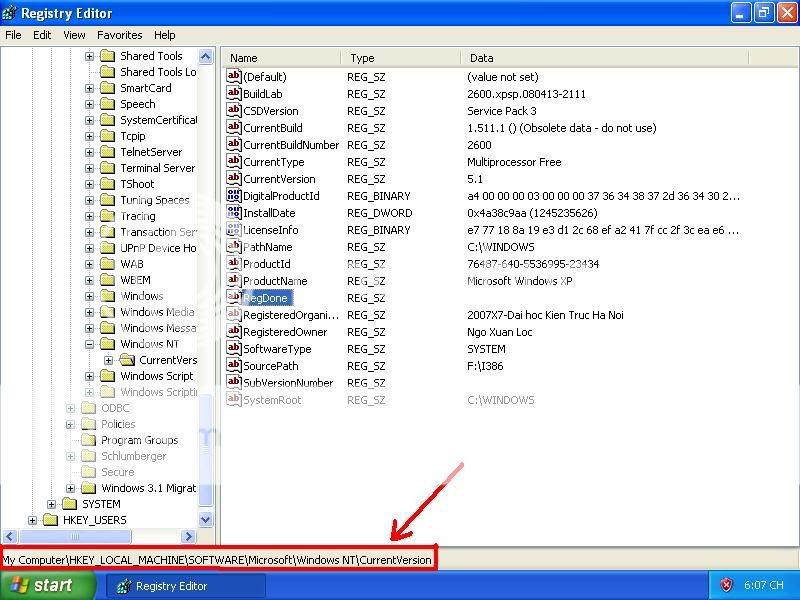
Task: Click the ODBC folder icon
Action: coord(89,408)
